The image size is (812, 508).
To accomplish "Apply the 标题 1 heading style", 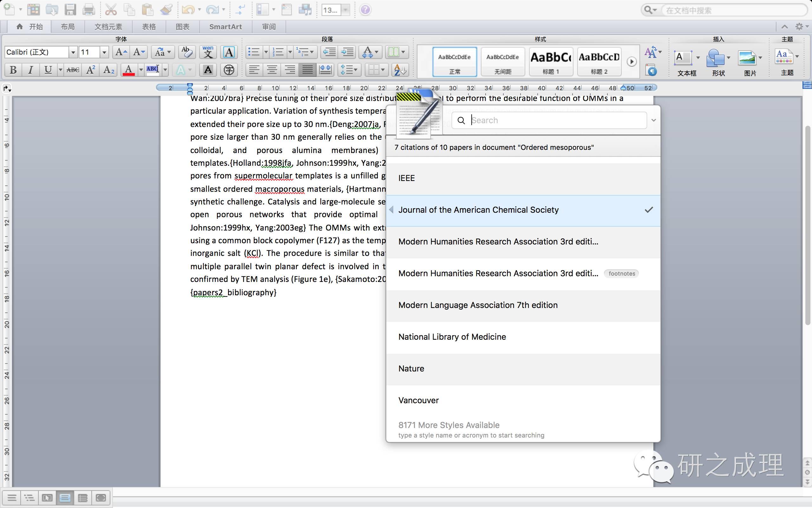I will pos(551,62).
